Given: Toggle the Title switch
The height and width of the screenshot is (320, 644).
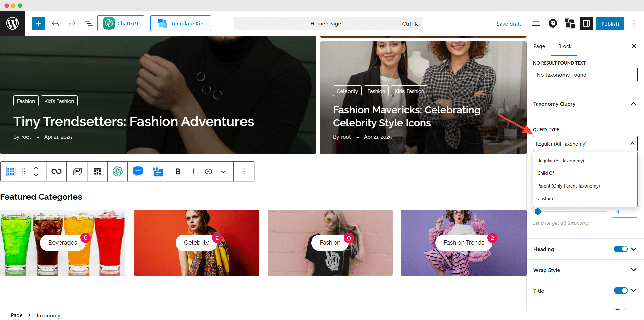Looking at the screenshot, I should click(x=621, y=290).
